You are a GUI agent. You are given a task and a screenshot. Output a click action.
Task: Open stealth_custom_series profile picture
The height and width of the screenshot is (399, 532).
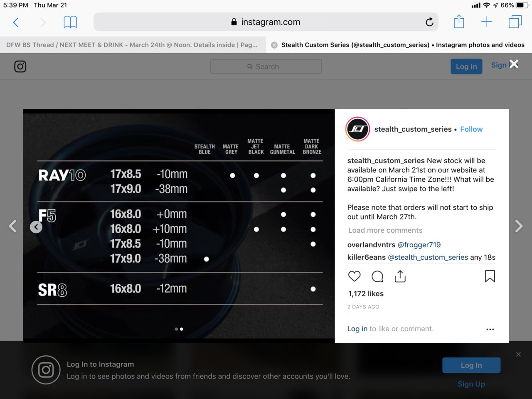tap(358, 129)
